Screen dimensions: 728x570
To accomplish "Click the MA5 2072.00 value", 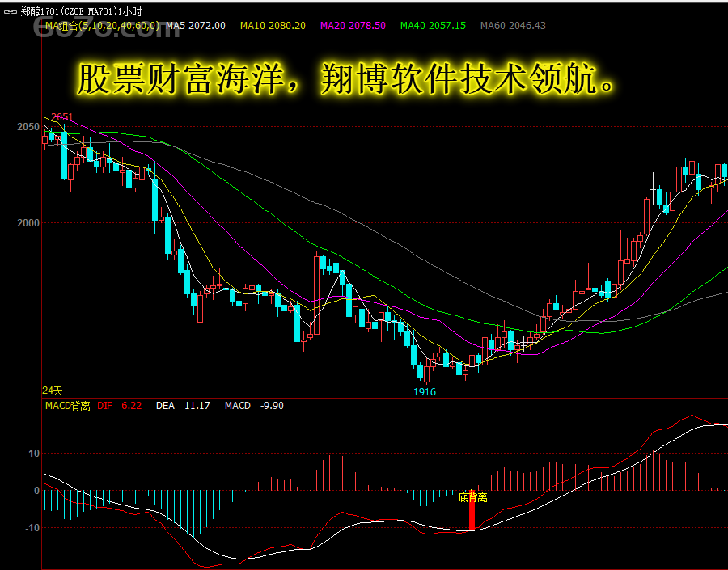I will [x=196, y=26].
